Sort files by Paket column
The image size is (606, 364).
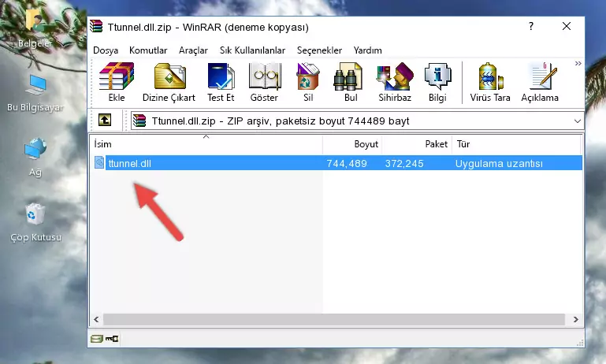[417, 144]
